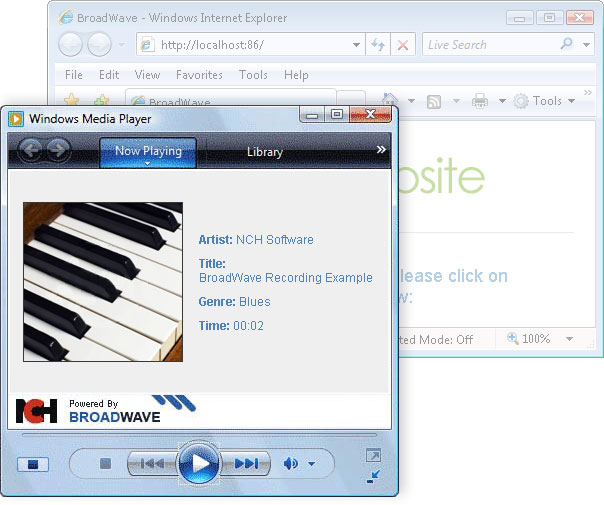The height and width of the screenshot is (505, 604).
Task: Click the Windows Media Player title icon
Action: (x=16, y=119)
